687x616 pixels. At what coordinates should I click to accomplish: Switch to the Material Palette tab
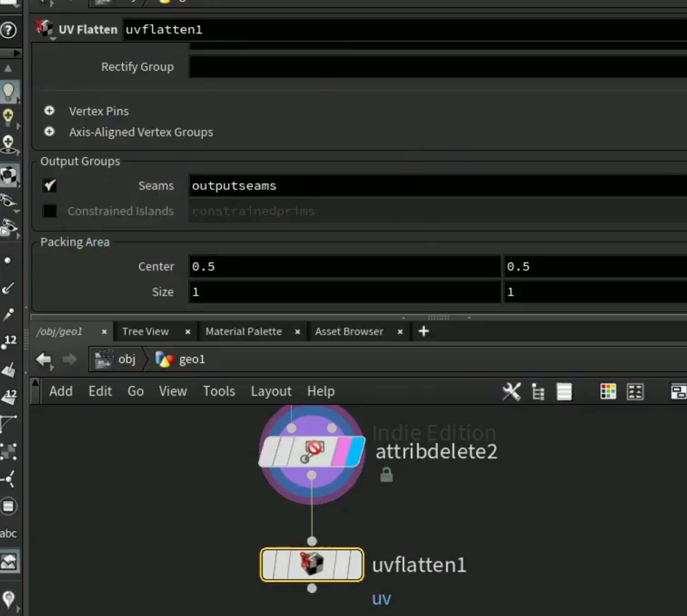[x=244, y=331]
